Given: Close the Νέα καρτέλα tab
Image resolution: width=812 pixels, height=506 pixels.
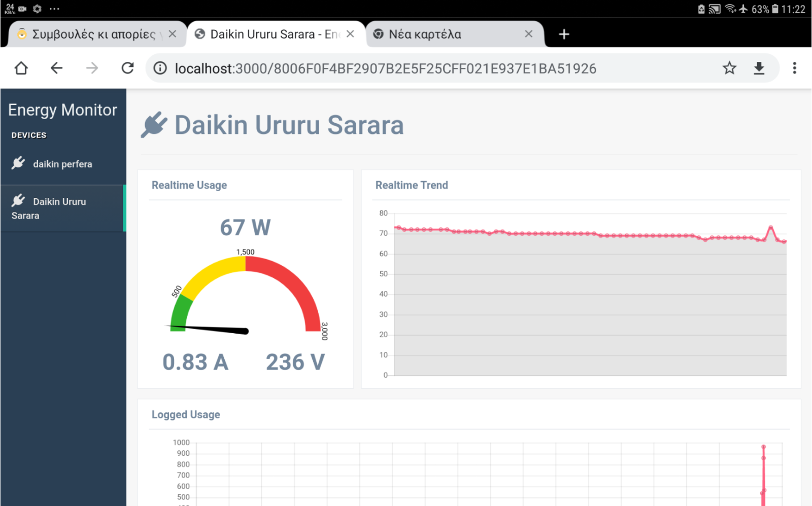Looking at the screenshot, I should pyautogui.click(x=528, y=34).
